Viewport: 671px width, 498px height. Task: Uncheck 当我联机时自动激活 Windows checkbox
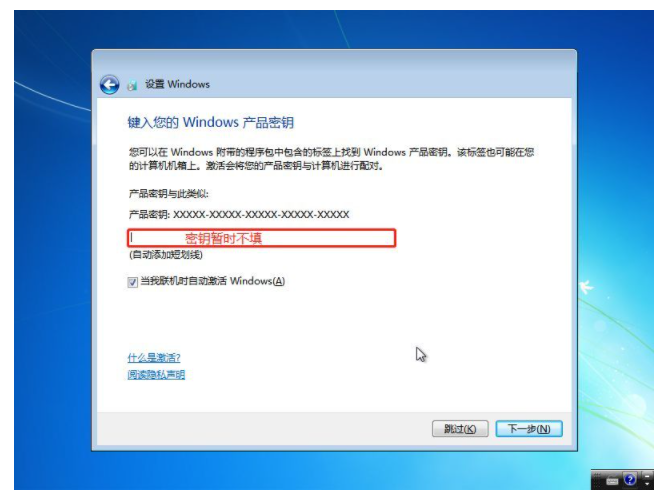point(132,282)
